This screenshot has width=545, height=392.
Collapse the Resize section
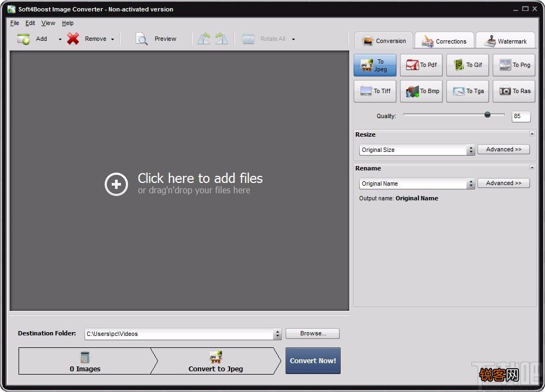[x=532, y=134]
